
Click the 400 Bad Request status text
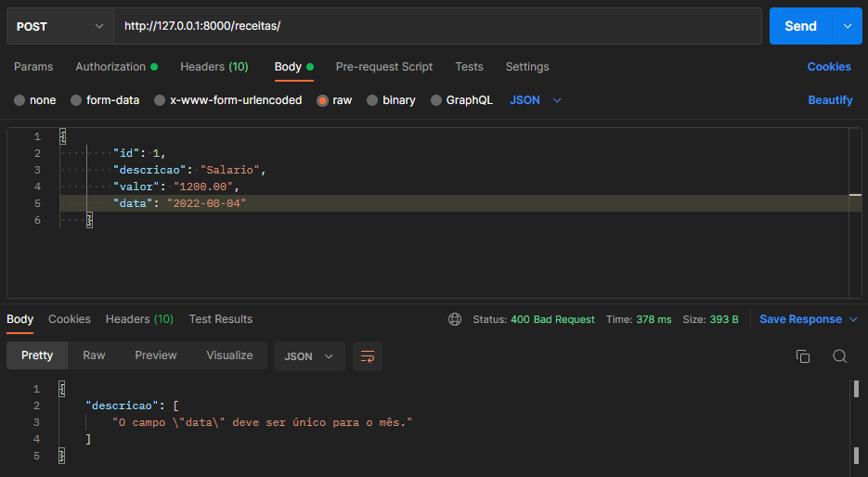click(552, 319)
